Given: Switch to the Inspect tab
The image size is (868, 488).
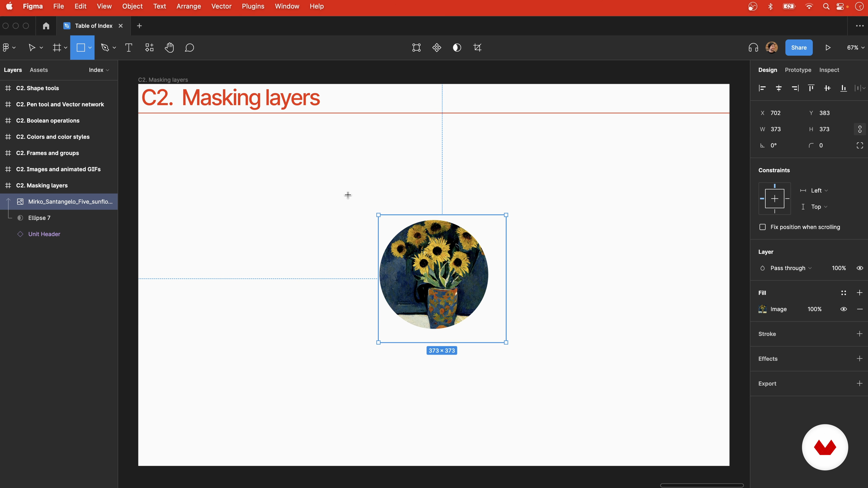Looking at the screenshot, I should 829,70.
